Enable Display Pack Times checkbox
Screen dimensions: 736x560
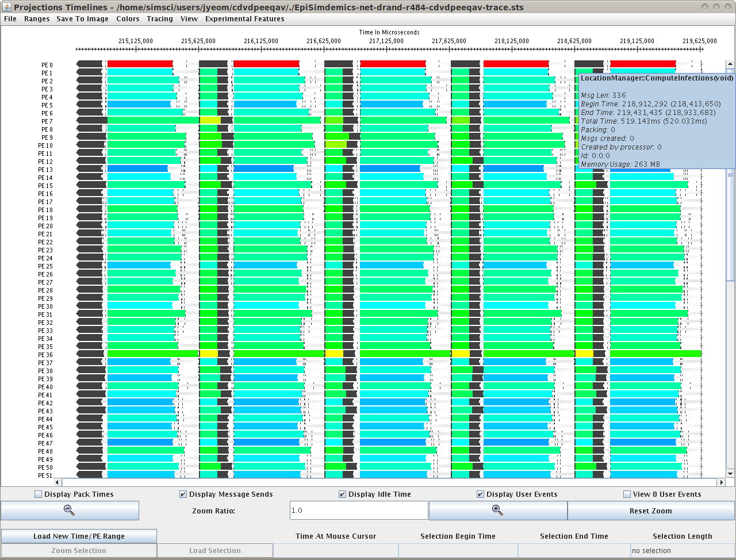tap(39, 494)
